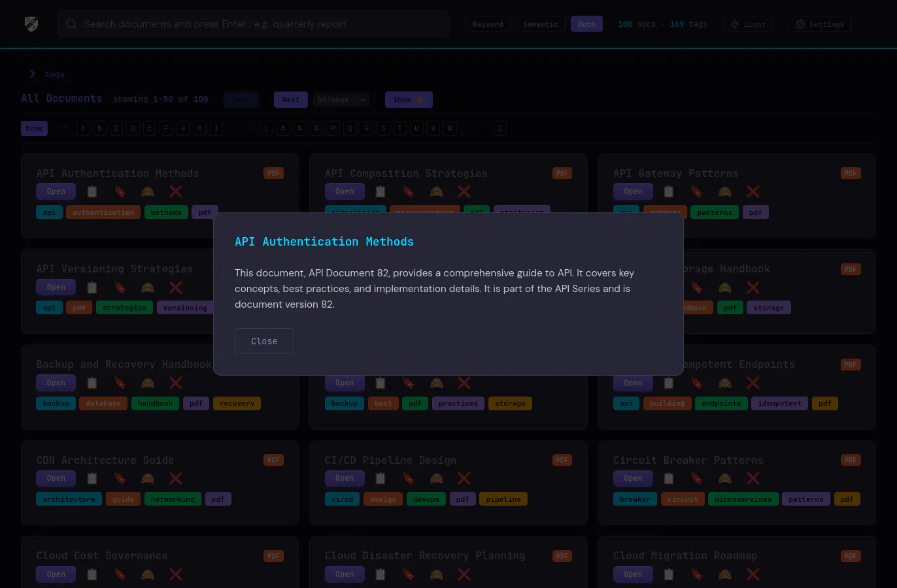
Task: Click clipboard icon on API Gateway Patterns card
Action: pyautogui.click(x=669, y=191)
